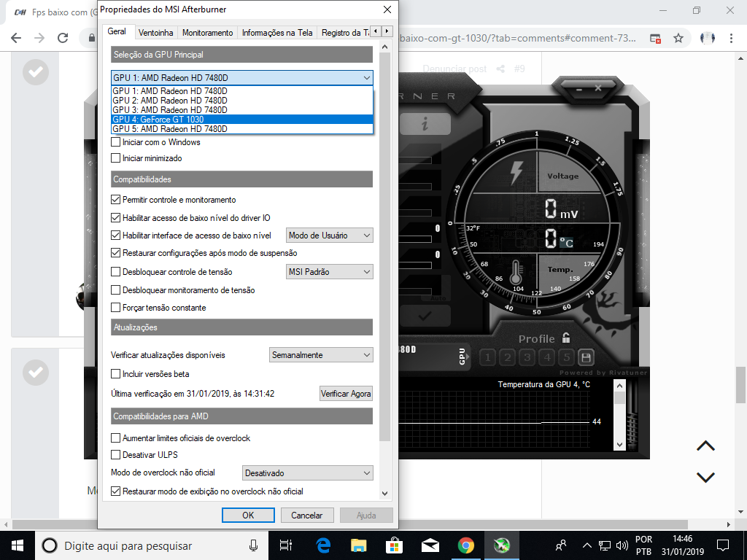Select GPU 4: GeForce GT 1030 from list
The image size is (747, 560).
click(242, 120)
